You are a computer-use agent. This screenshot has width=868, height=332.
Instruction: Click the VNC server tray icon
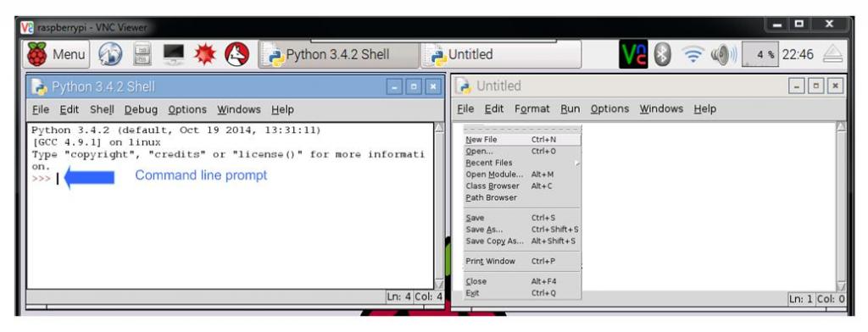click(632, 54)
